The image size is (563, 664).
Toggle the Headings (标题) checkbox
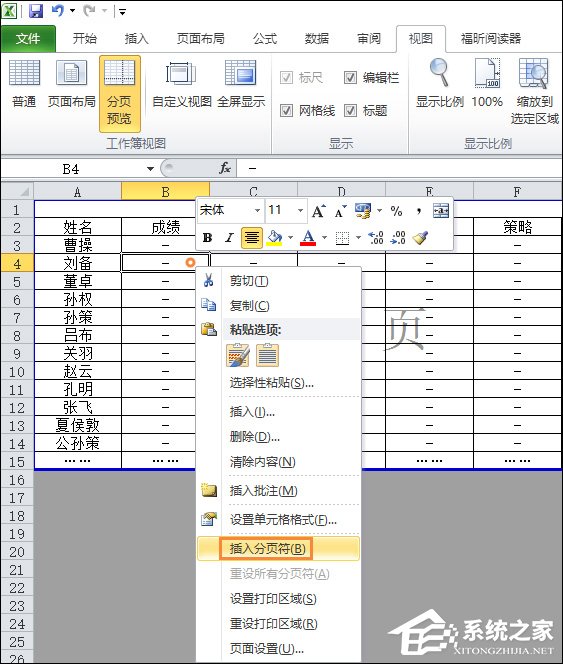(x=350, y=111)
